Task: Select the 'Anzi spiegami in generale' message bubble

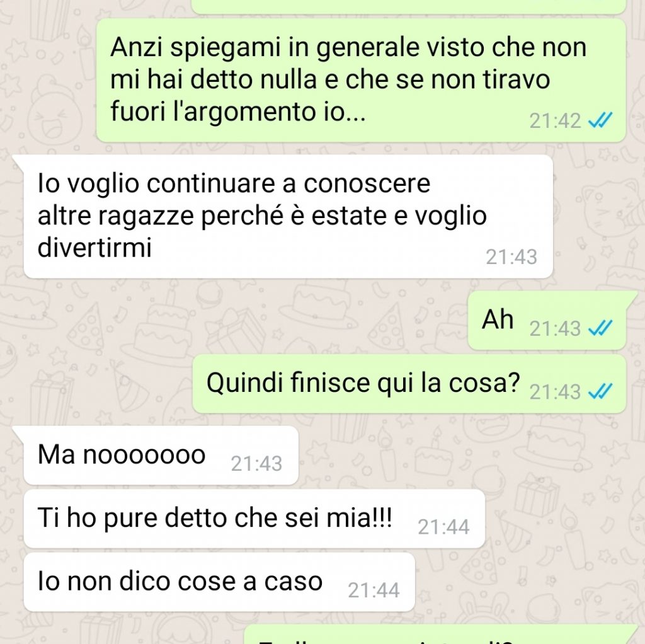Action: 361,80
